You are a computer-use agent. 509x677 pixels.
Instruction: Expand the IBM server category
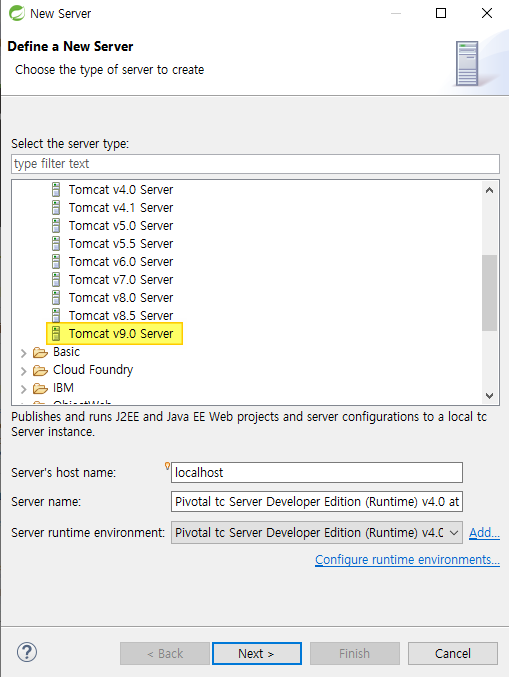(24, 389)
